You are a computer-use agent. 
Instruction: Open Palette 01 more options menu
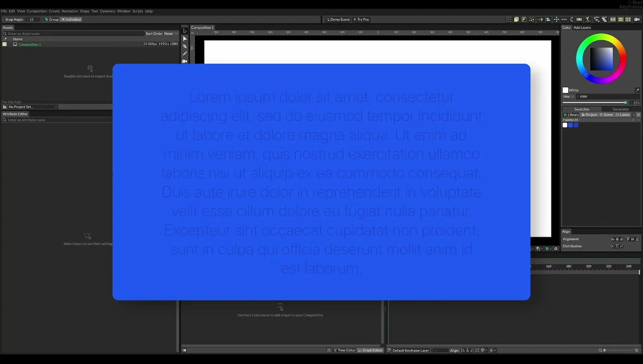638,120
